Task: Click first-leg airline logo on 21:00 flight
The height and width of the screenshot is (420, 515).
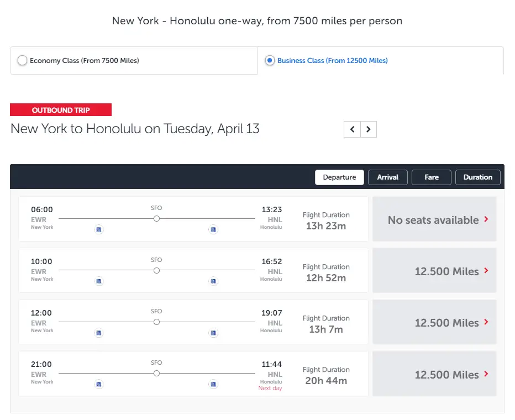Action: (99, 384)
